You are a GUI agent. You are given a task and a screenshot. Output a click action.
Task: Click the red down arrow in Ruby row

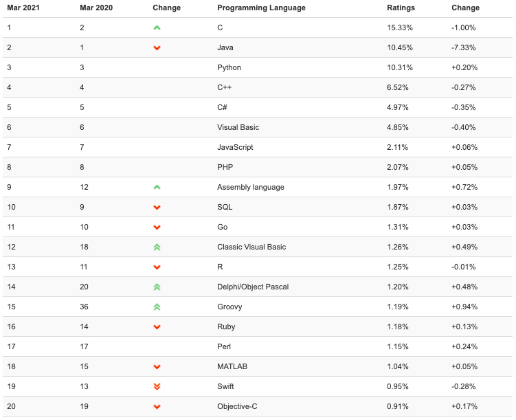point(157,327)
